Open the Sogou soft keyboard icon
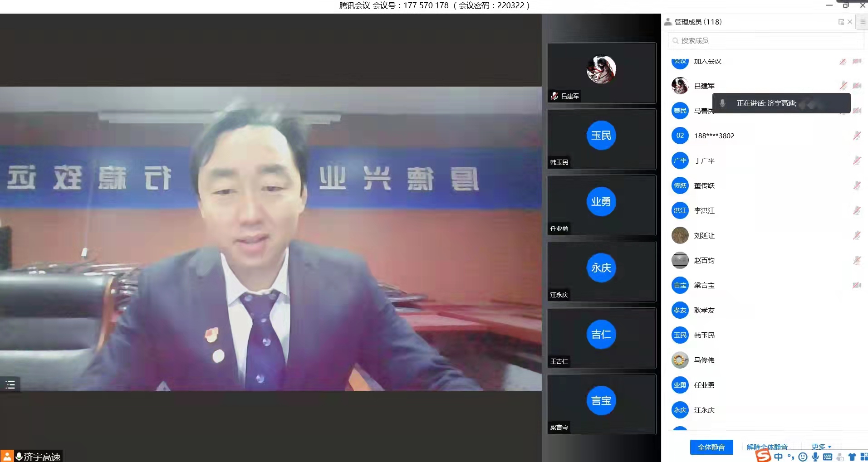This screenshot has height=462, width=868. coord(828,457)
